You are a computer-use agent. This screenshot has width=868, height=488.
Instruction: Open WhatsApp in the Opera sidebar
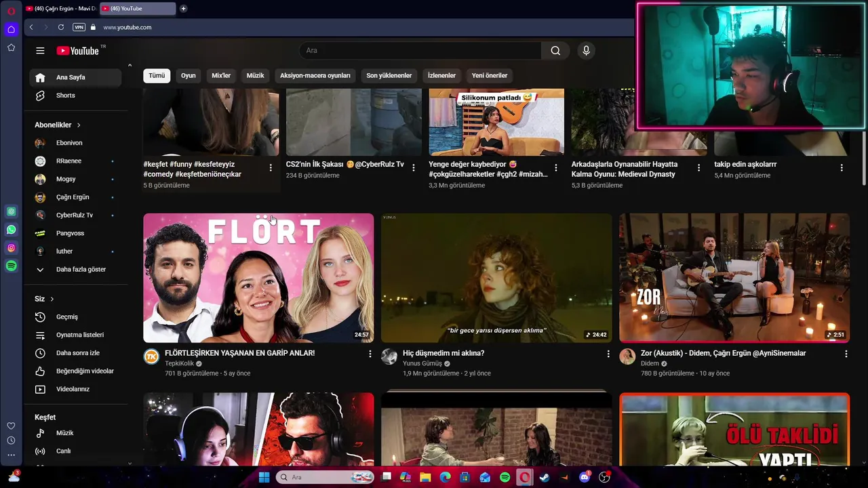[11, 230]
